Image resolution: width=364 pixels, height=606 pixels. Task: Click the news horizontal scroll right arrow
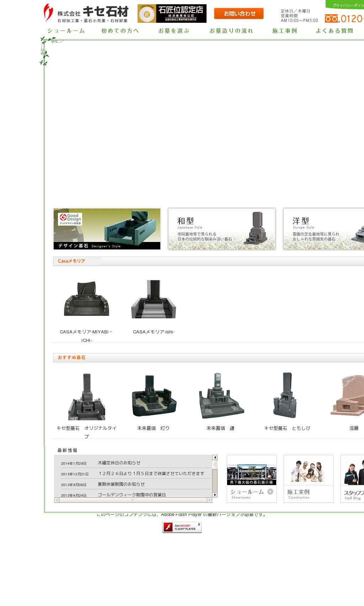(209, 500)
